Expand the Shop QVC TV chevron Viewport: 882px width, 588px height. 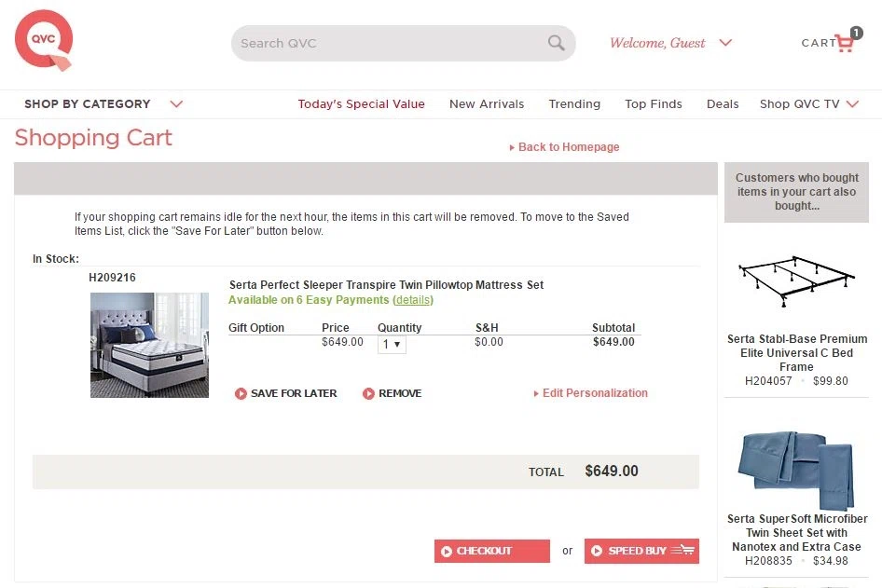pyautogui.click(x=853, y=104)
